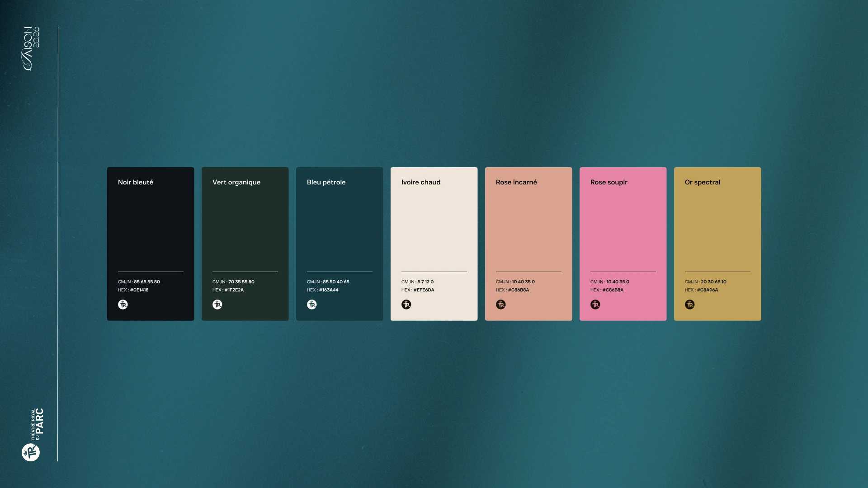Select the Noir bleuté color swatch
The image size is (868, 488).
point(151,226)
